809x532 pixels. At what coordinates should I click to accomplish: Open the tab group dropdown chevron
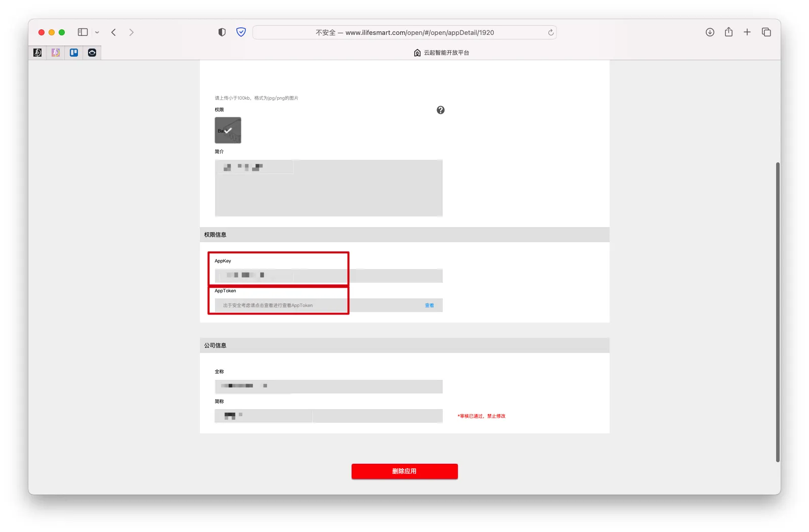97,32
